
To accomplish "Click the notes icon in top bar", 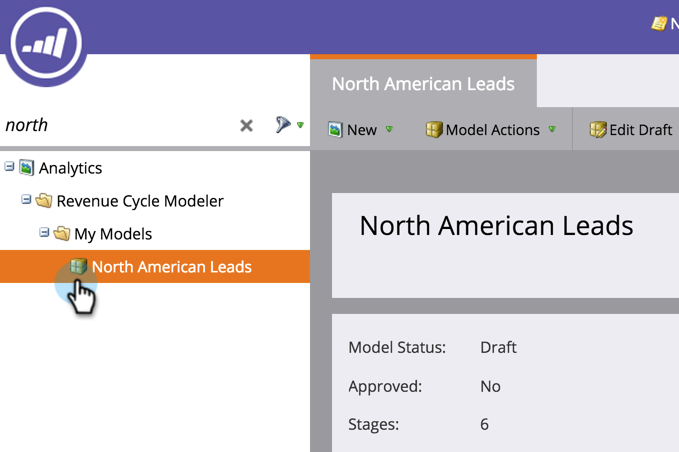I will pyautogui.click(x=659, y=23).
